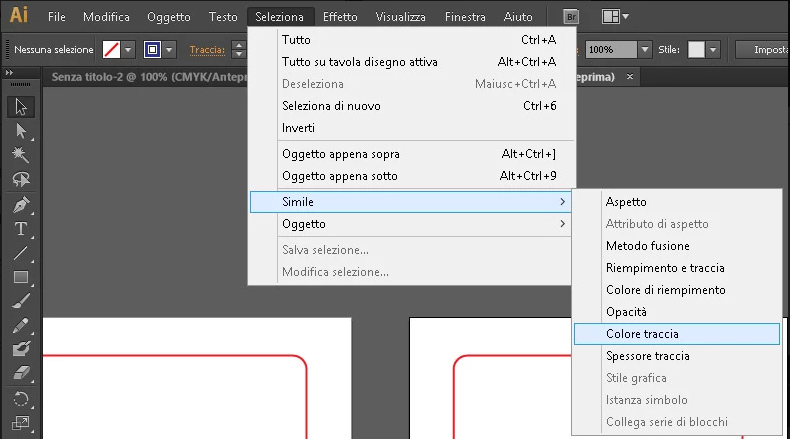Select the Direct Selection tool
This screenshot has width=790, height=439.
point(21,131)
